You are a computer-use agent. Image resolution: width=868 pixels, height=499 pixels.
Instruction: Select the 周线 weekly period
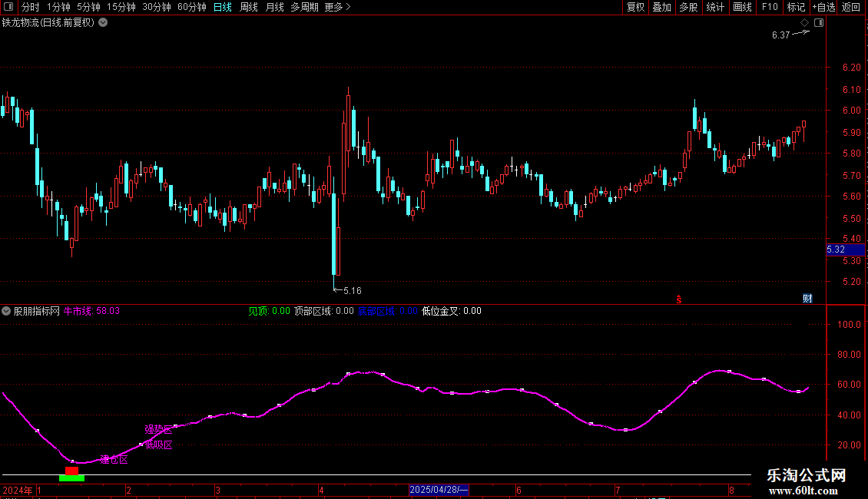249,7
